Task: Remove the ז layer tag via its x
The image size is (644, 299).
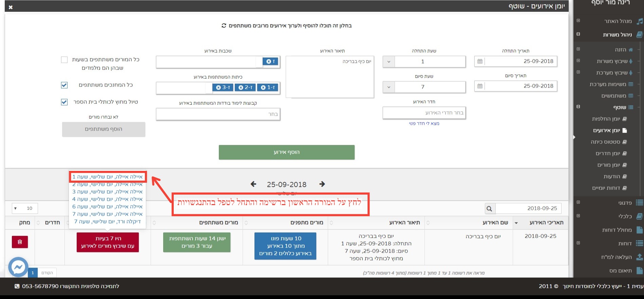Action: click(x=268, y=61)
